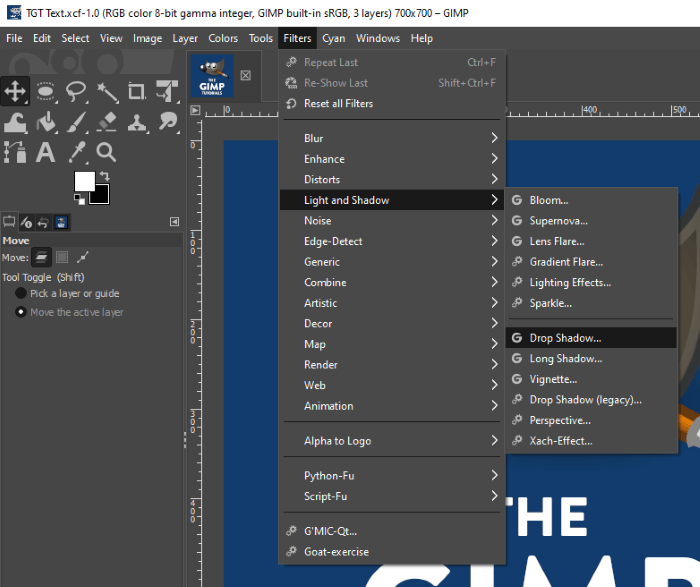The height and width of the screenshot is (587, 700).
Task: Select the Free Select lasso tool
Action: (76, 91)
